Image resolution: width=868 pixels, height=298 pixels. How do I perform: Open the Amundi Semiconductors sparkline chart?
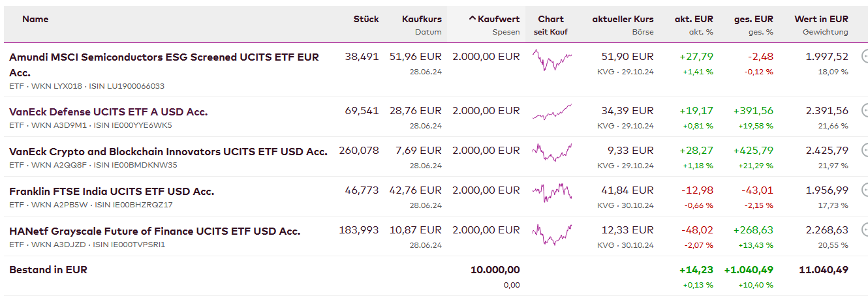552,61
